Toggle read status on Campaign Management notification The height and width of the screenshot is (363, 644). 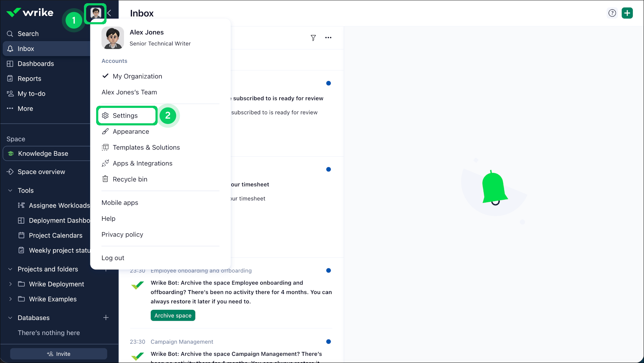[x=328, y=342]
